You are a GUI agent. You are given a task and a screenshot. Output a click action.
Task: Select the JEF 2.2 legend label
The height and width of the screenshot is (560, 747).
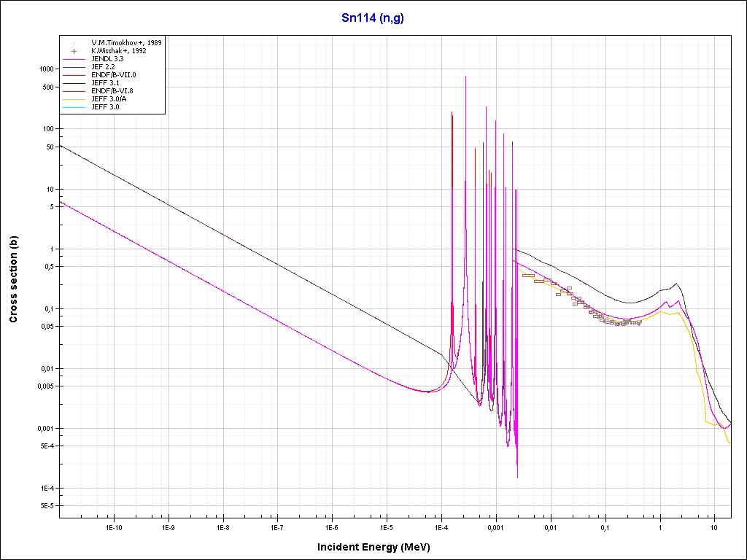pos(105,67)
